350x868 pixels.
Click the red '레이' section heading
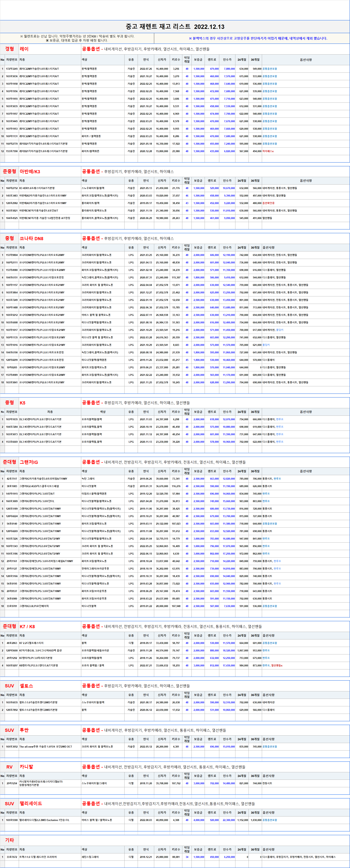[24, 49]
